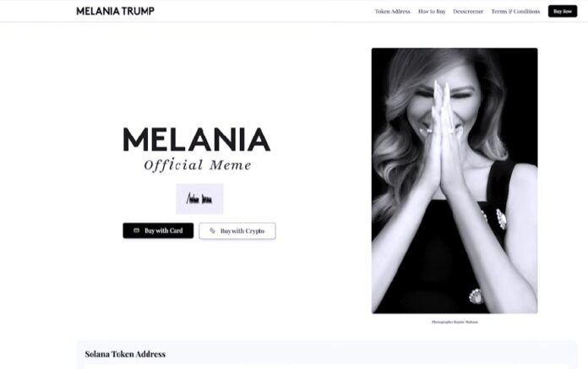Go to the How to Buy section
588x369 pixels.
(432, 11)
